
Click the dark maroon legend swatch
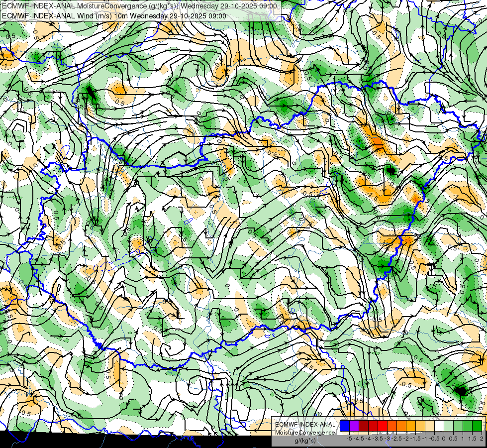pos(364,426)
